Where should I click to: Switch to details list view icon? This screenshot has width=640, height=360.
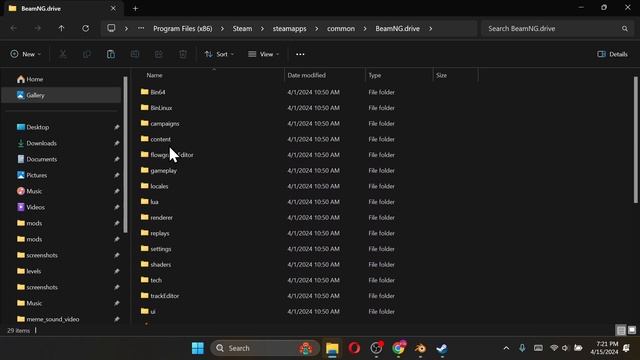[621, 330]
